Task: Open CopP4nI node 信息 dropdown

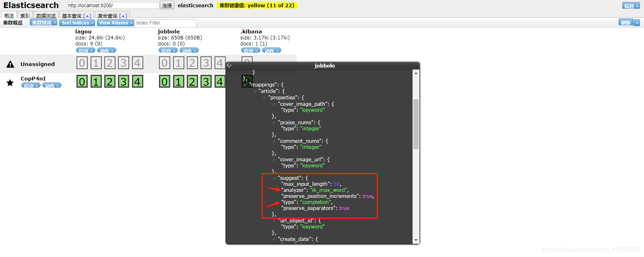Action: (31, 86)
